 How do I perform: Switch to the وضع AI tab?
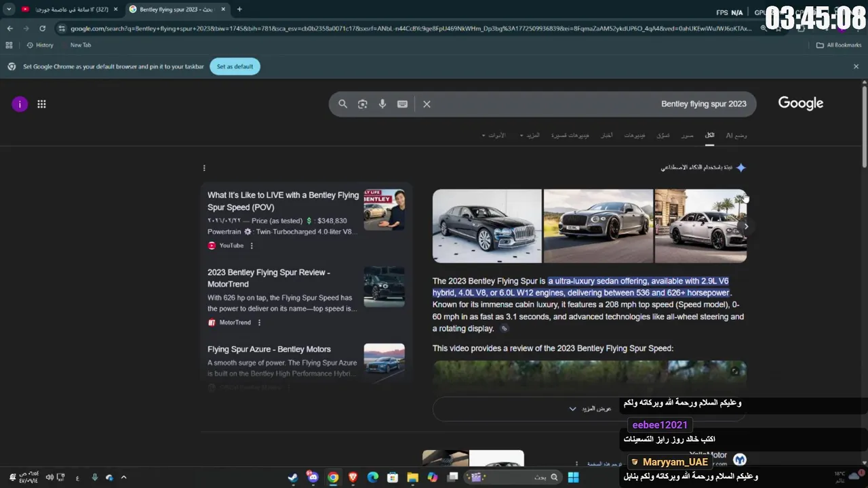[736, 136]
